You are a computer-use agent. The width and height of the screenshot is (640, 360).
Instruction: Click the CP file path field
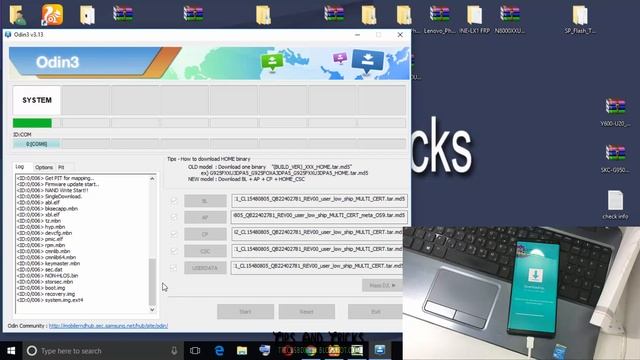(317, 234)
